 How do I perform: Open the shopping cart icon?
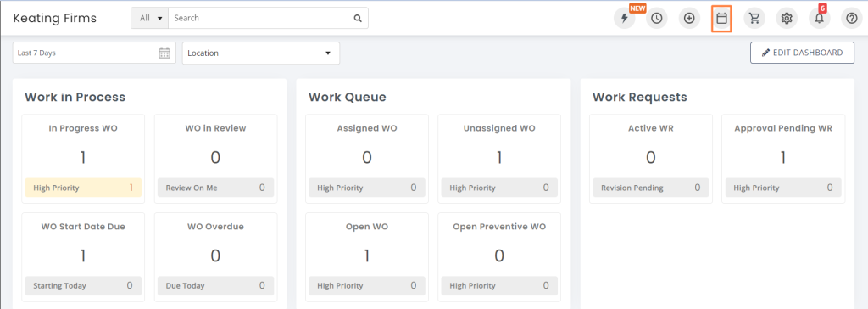[x=754, y=19]
